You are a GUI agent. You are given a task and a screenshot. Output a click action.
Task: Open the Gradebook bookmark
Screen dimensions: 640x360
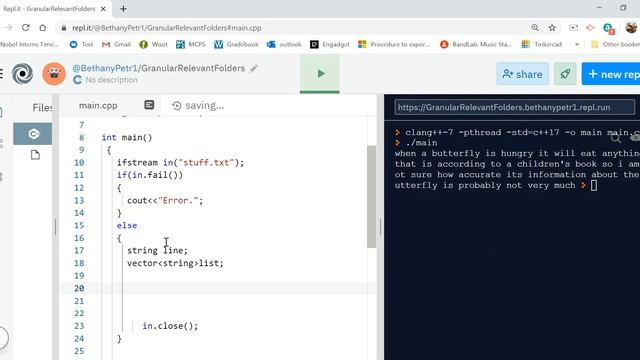tap(236, 44)
